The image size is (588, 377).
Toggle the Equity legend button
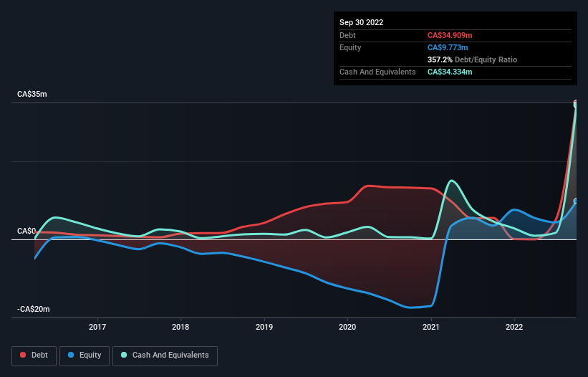click(x=85, y=355)
